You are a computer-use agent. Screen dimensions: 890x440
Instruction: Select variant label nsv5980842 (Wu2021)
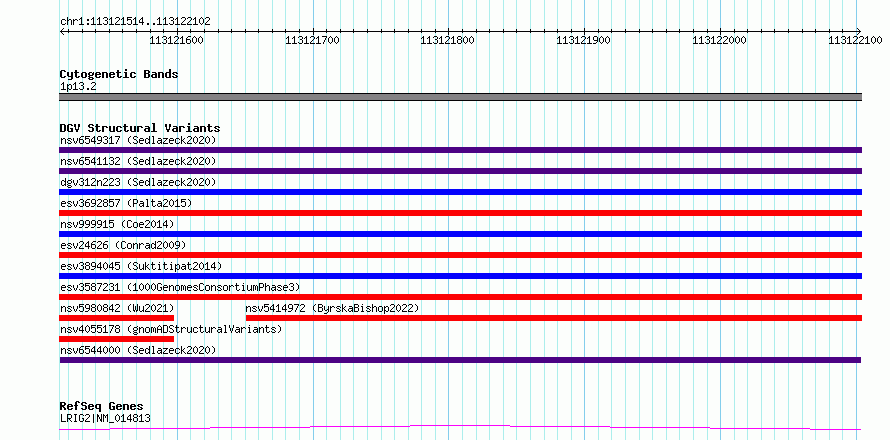[117, 308]
